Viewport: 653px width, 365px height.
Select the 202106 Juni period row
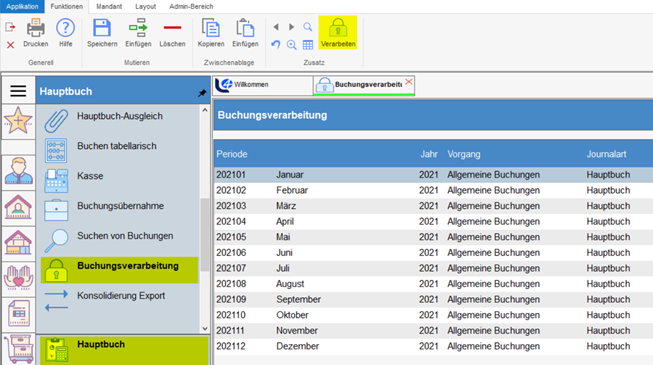[433, 252]
